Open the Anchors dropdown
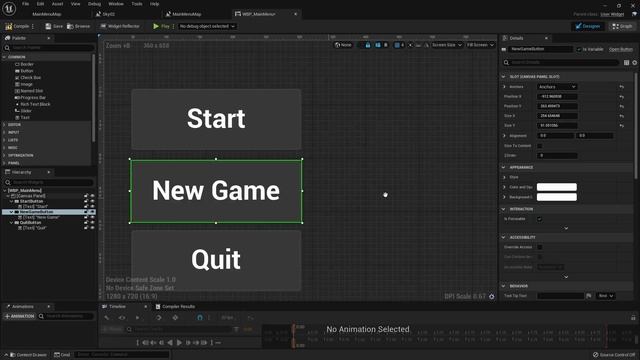 557,87
